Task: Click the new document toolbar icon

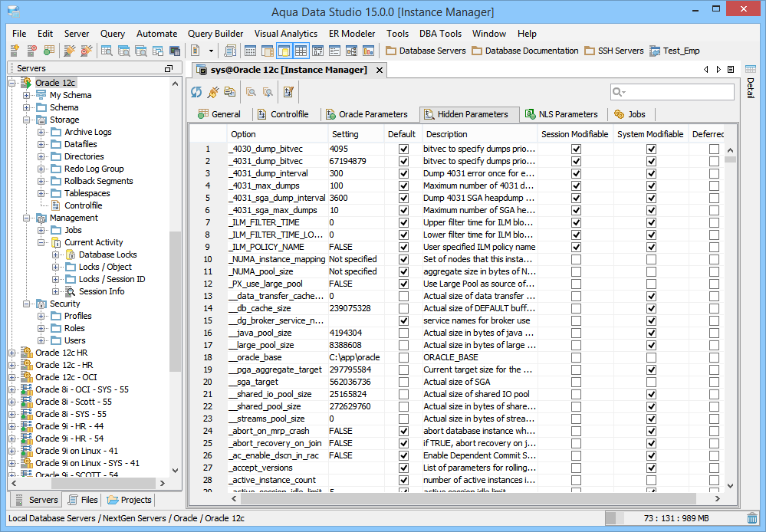Action: 196,51
